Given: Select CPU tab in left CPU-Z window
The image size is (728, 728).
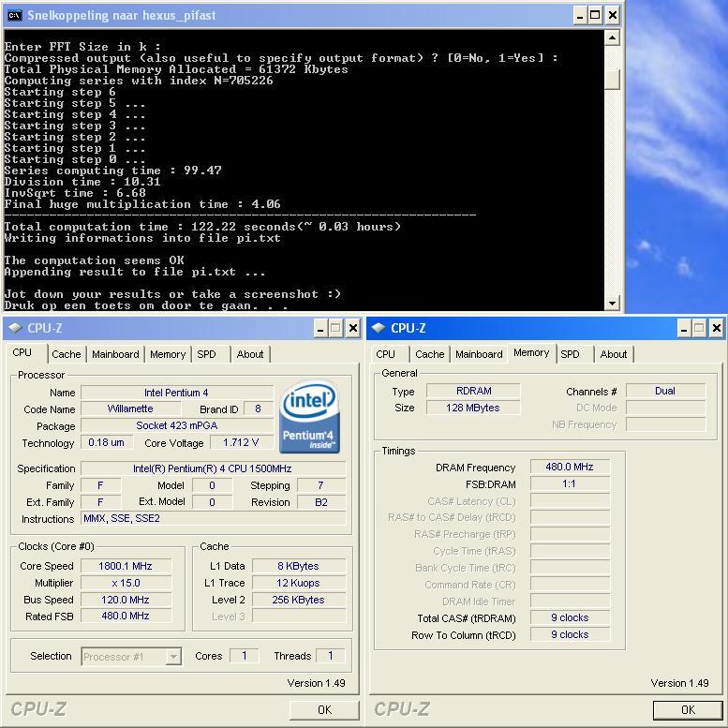Looking at the screenshot, I should 22,352.
